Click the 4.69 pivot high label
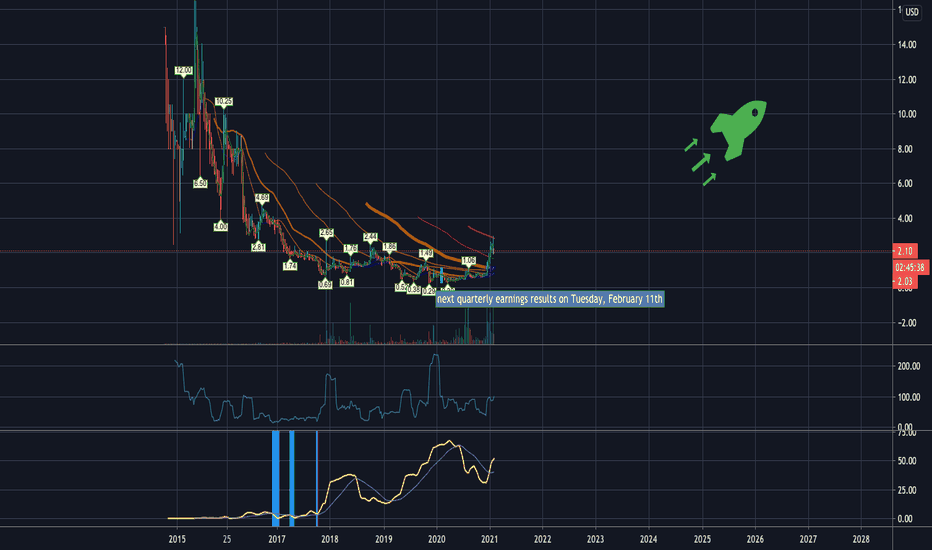This screenshot has height=550, width=932. pos(262,197)
